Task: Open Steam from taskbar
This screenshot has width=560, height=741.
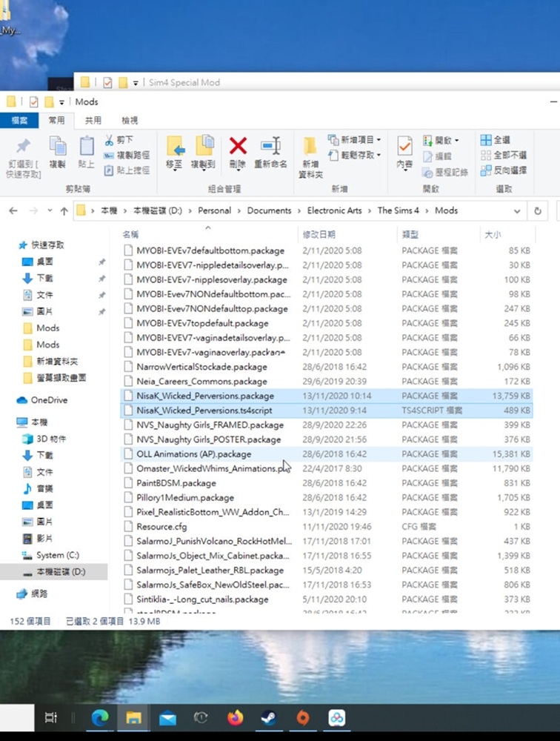Action: pos(269,718)
